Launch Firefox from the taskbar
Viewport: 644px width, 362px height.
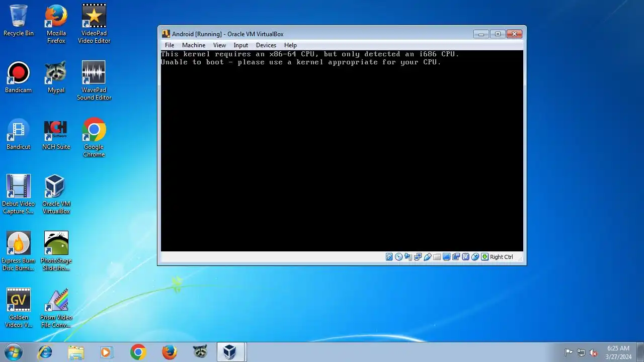[x=169, y=352]
